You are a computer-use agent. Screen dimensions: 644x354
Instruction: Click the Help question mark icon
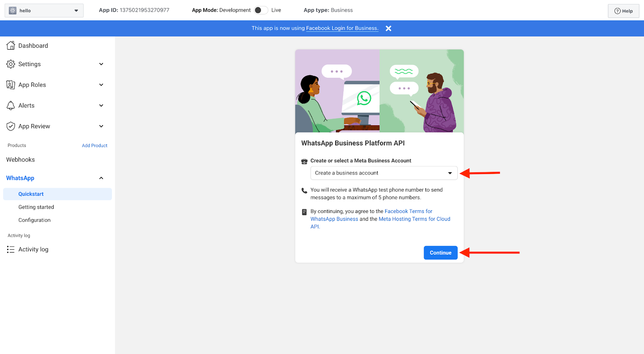617,11
